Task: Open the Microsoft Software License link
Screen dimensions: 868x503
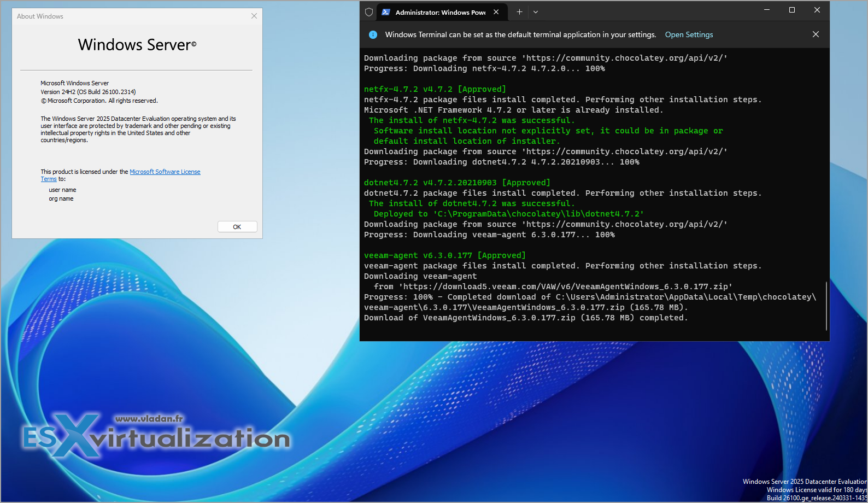Action: [x=165, y=172]
